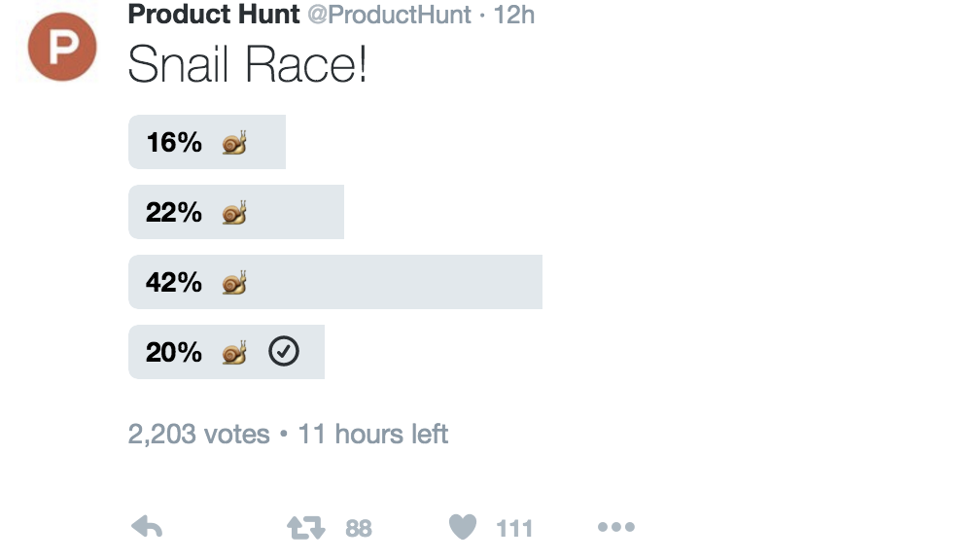Image resolution: width=980 pixels, height=560 pixels.
Task: Click snail emoji in 20% option
Action: click(x=234, y=353)
